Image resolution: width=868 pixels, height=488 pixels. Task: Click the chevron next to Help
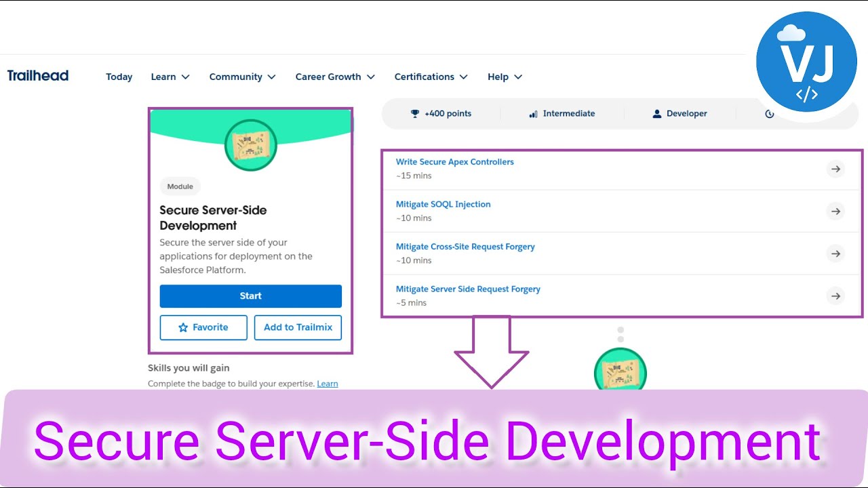point(518,77)
